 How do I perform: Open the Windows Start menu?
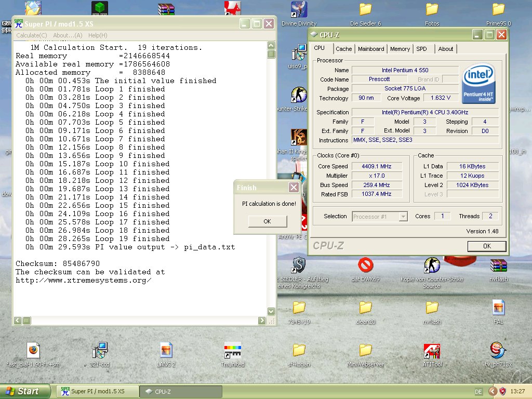pyautogui.click(x=25, y=391)
